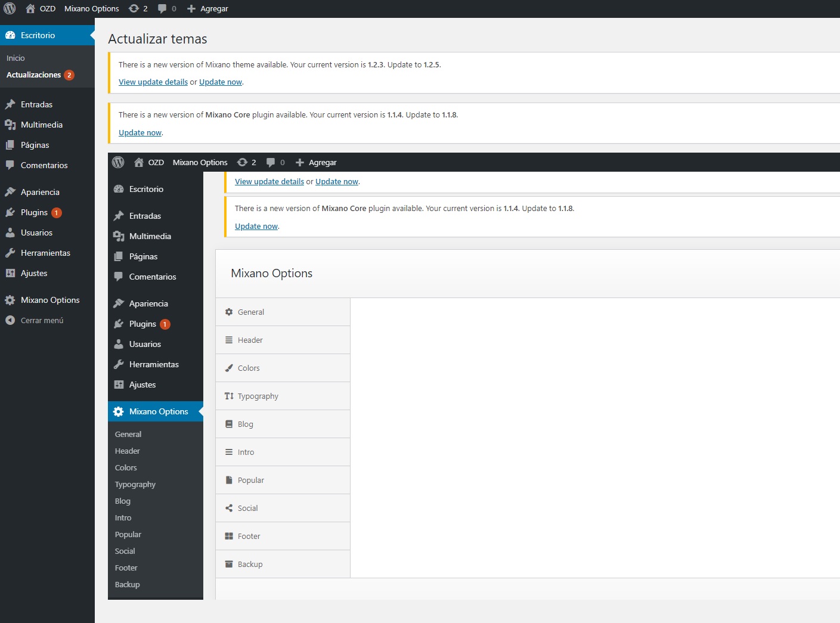Select the Blog book icon tab in options panel

click(229, 424)
